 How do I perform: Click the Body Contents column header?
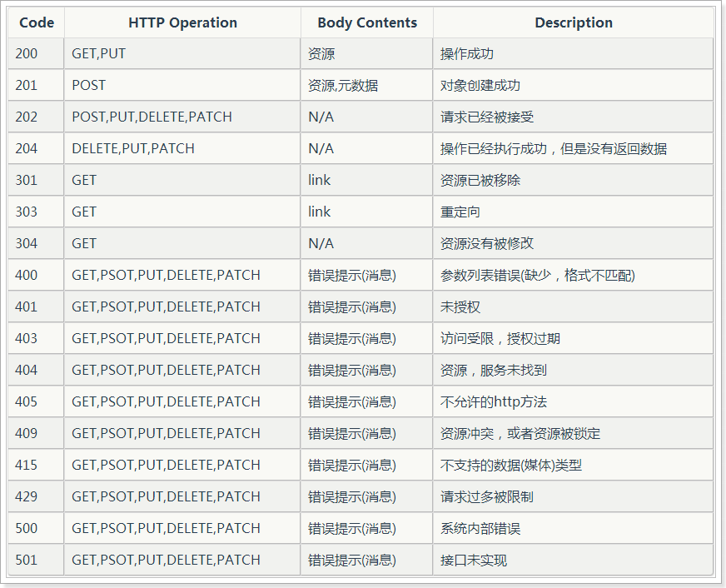click(366, 22)
